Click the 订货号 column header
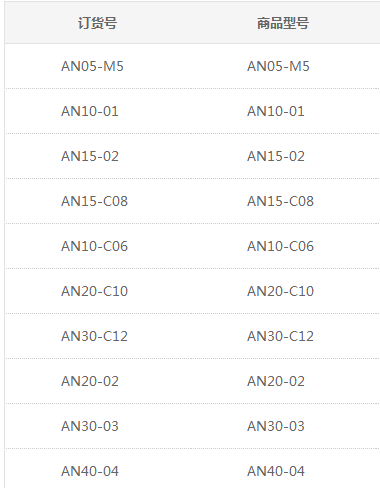Screen dimensions: 380x488 pyautogui.click(x=97, y=23)
